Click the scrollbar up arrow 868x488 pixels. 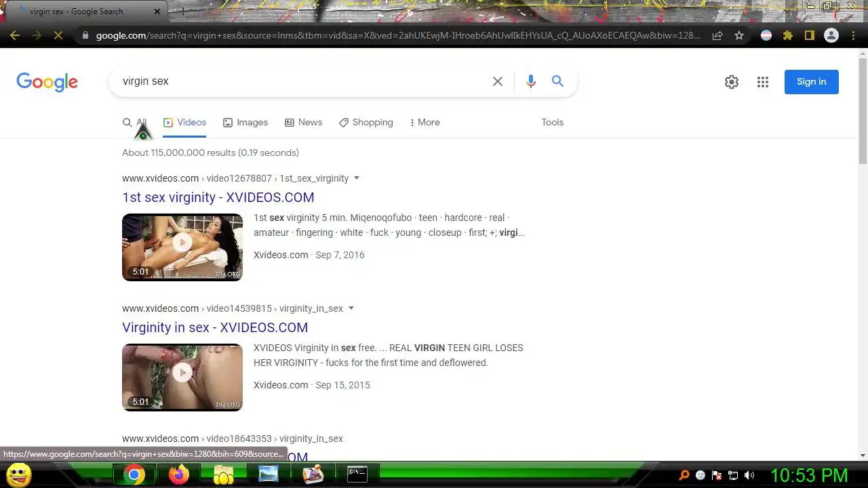tap(863, 53)
